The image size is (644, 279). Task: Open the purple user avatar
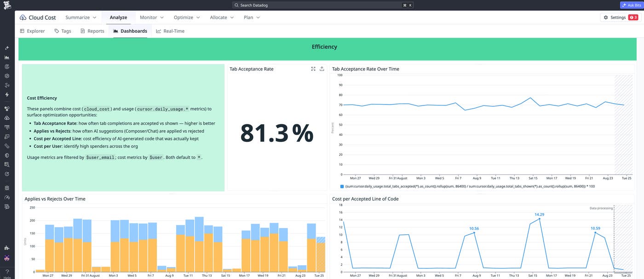coord(7,259)
